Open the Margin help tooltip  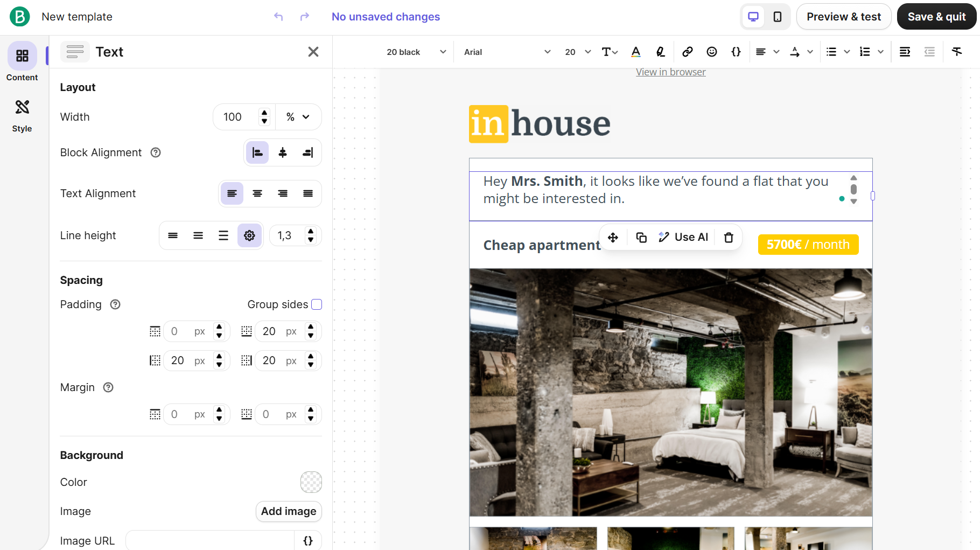point(108,387)
